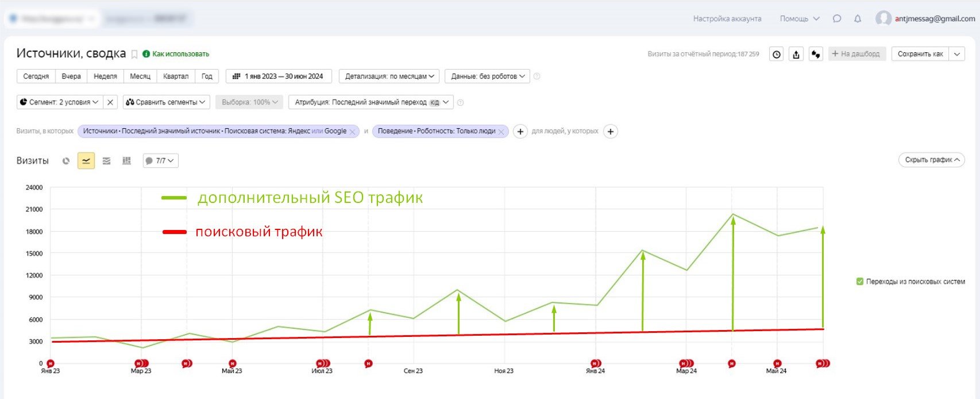Open the notifications bell

click(x=858, y=19)
